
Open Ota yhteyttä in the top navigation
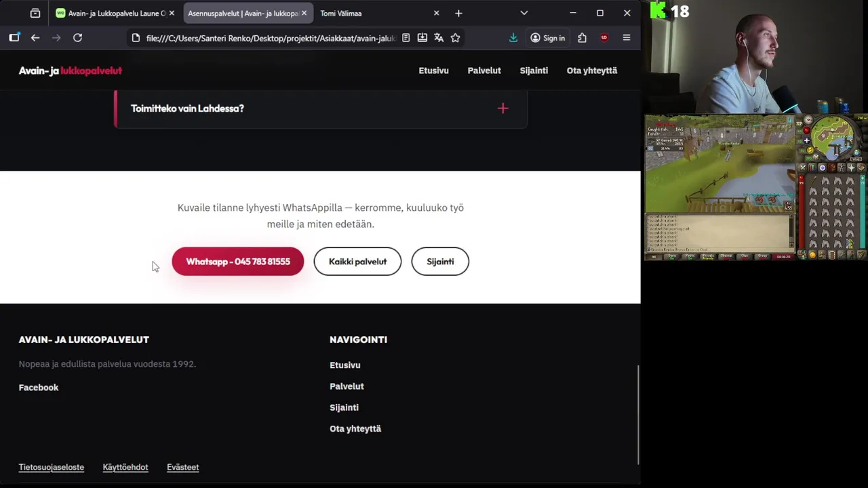[x=592, y=70]
